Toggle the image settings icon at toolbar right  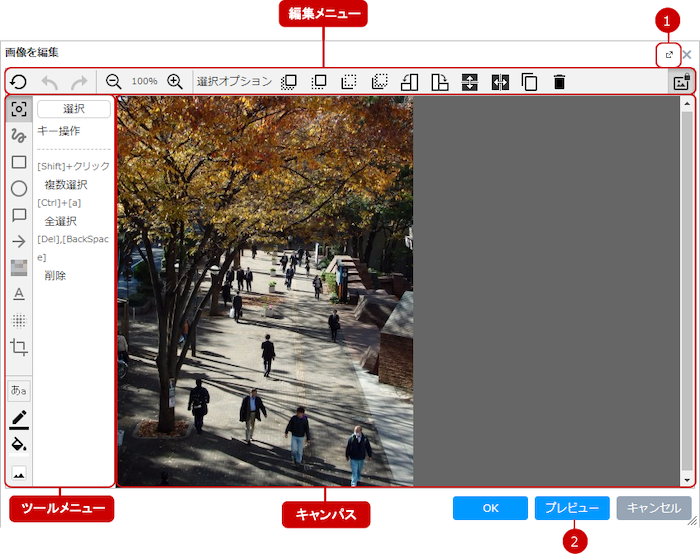coord(682,82)
